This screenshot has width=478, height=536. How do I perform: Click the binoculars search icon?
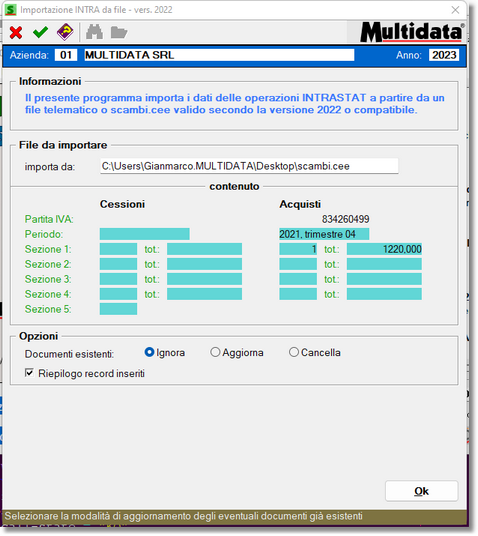(x=94, y=32)
